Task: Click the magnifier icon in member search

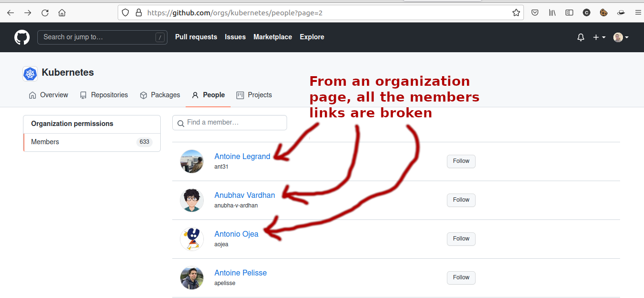Action: (181, 123)
